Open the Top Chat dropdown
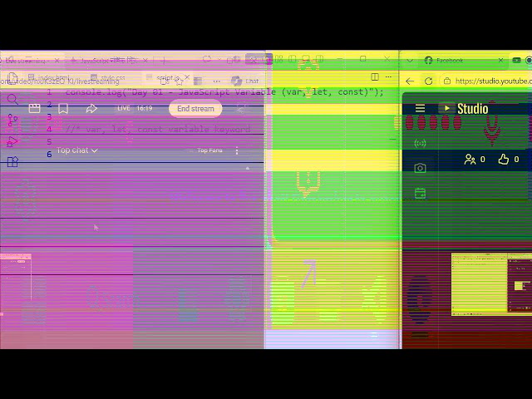The width and height of the screenshot is (532, 399). click(77, 150)
